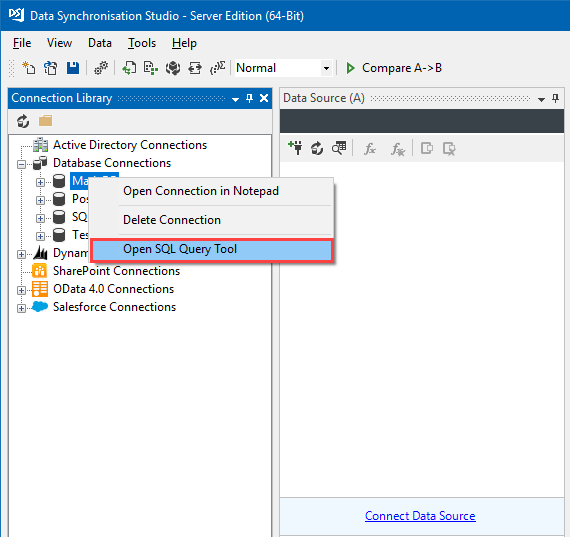Open Connection Library panel options arrow
This screenshot has width=570, height=537.
(236, 99)
